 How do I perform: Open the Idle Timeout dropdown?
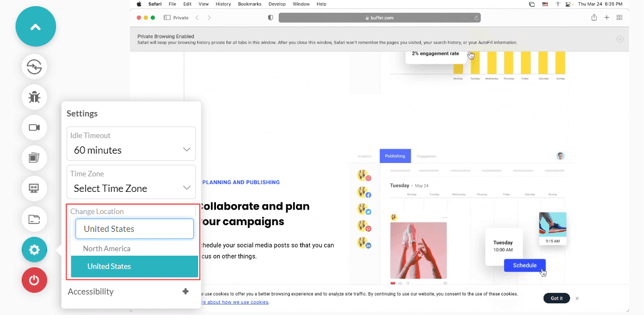pyautogui.click(x=131, y=144)
